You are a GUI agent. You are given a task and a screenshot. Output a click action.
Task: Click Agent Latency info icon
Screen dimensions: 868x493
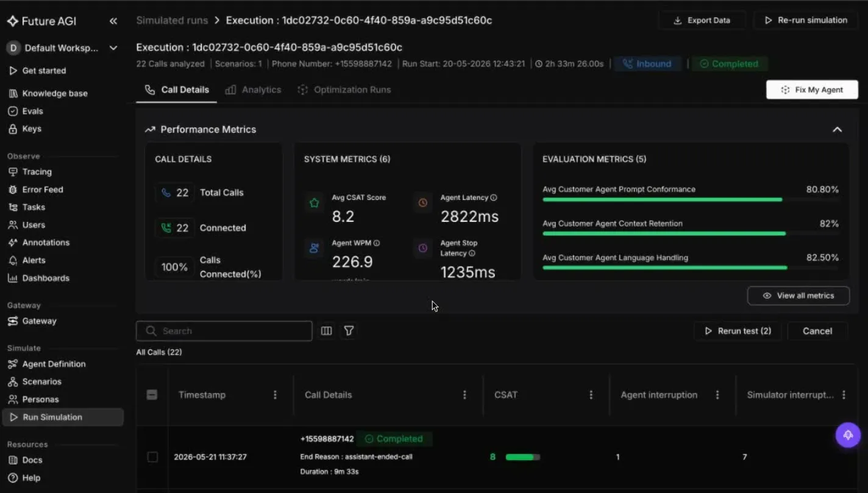click(x=494, y=197)
